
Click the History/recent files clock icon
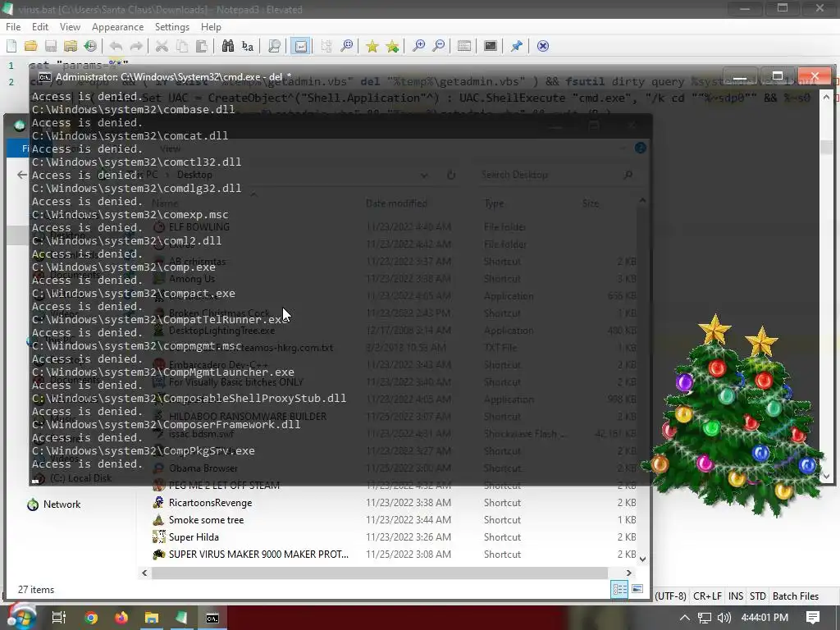click(90, 46)
